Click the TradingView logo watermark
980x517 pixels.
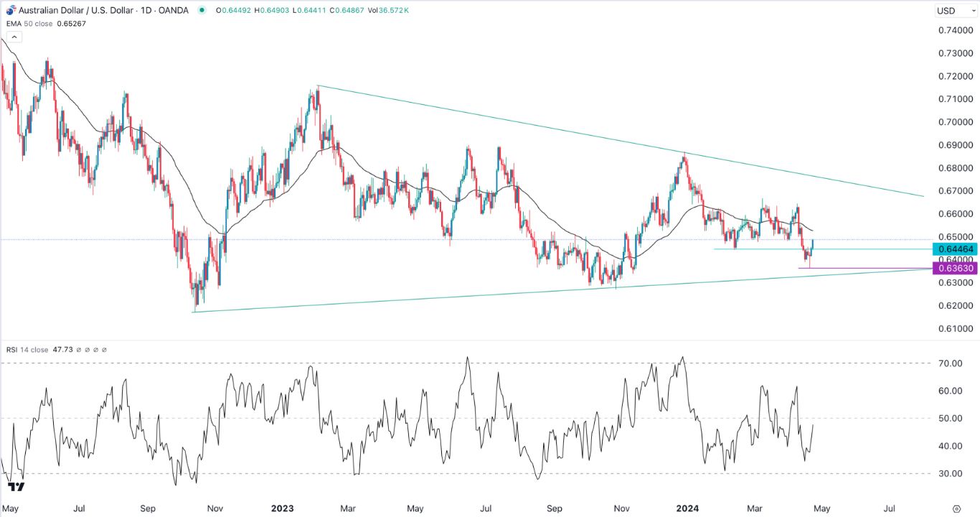(15, 487)
